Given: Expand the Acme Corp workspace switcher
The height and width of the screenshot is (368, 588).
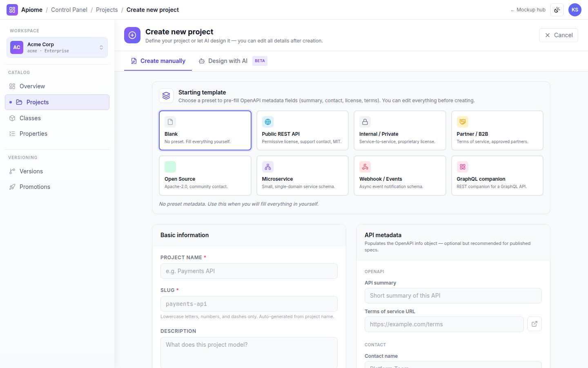Looking at the screenshot, I should [57, 47].
